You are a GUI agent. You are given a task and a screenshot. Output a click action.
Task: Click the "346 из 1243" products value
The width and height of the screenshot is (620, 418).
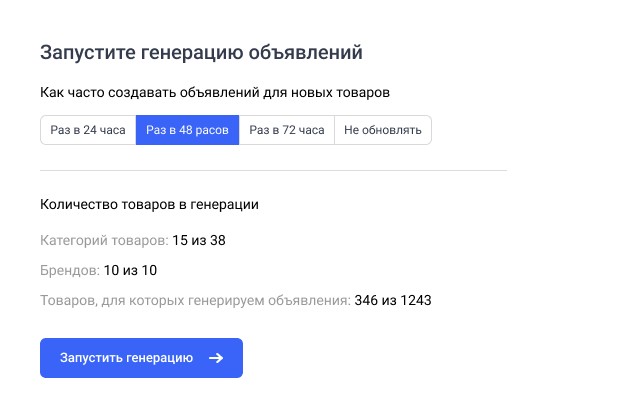[x=393, y=299]
